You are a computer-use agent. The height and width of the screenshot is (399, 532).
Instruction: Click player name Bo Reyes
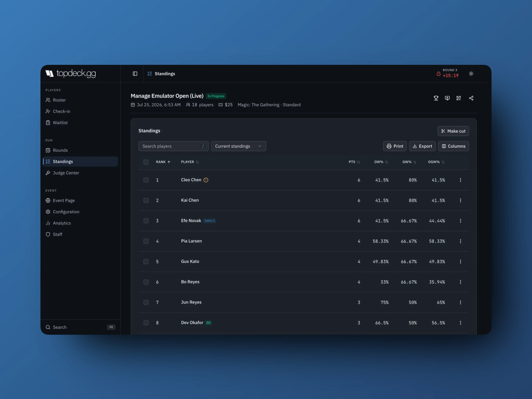point(190,282)
